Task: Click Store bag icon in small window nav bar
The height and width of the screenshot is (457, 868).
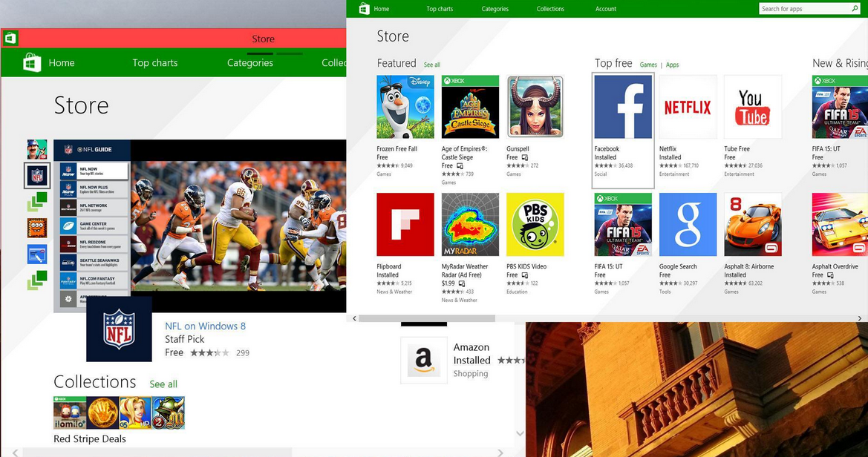Action: (364, 8)
